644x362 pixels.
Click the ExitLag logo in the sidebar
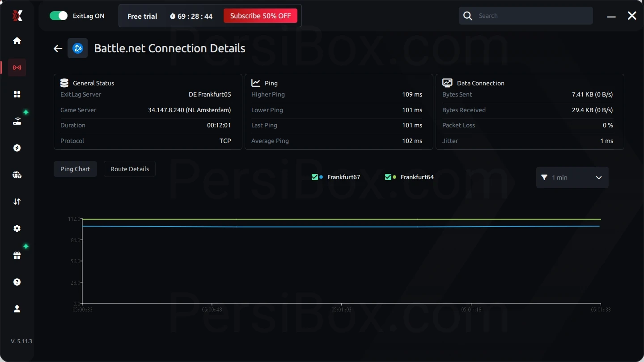(x=17, y=16)
